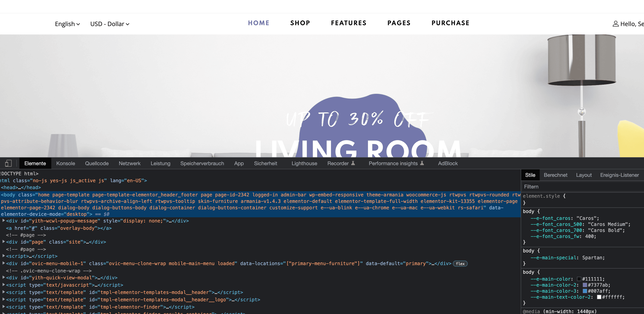This screenshot has height=314, width=644.
Task: Switch to the Lighthouse tab
Action: (304, 163)
